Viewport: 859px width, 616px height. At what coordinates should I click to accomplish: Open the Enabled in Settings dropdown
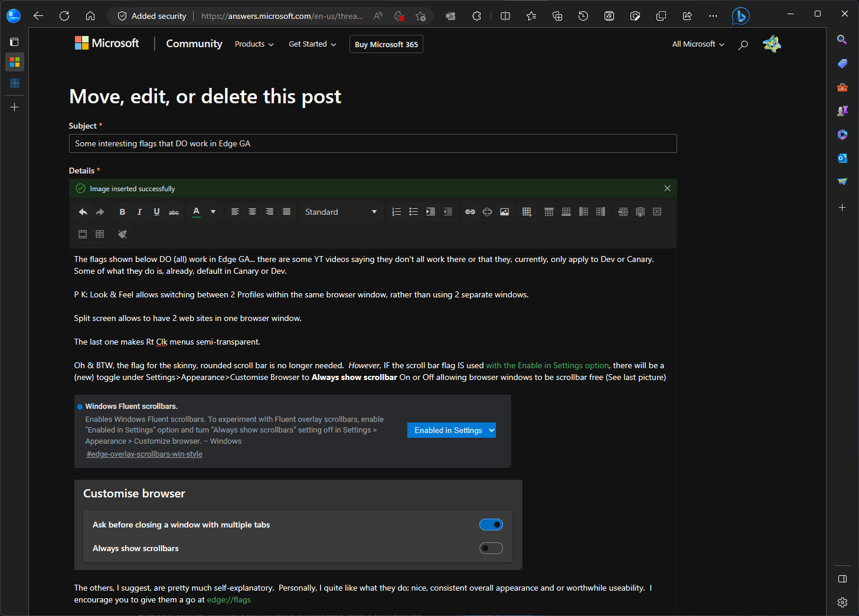point(452,430)
